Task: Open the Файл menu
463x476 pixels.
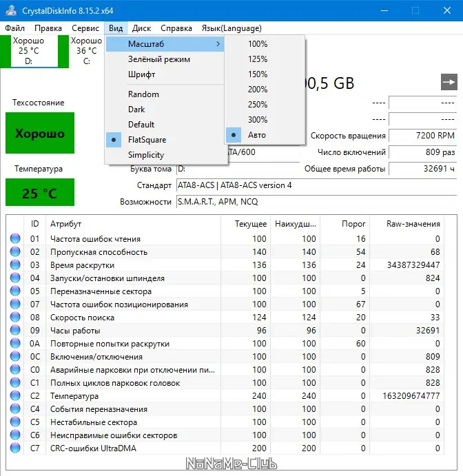Action: 15,28
